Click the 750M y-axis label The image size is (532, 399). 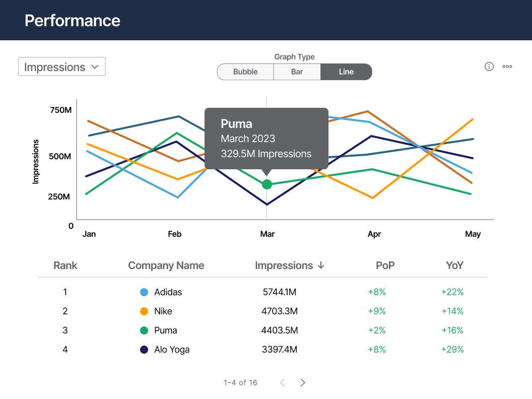coord(61,110)
